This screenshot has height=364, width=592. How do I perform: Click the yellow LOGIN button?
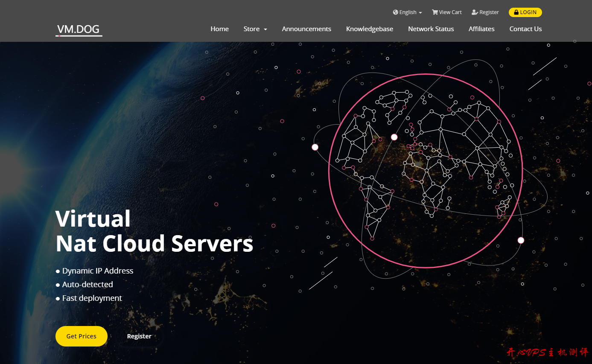[x=525, y=12]
